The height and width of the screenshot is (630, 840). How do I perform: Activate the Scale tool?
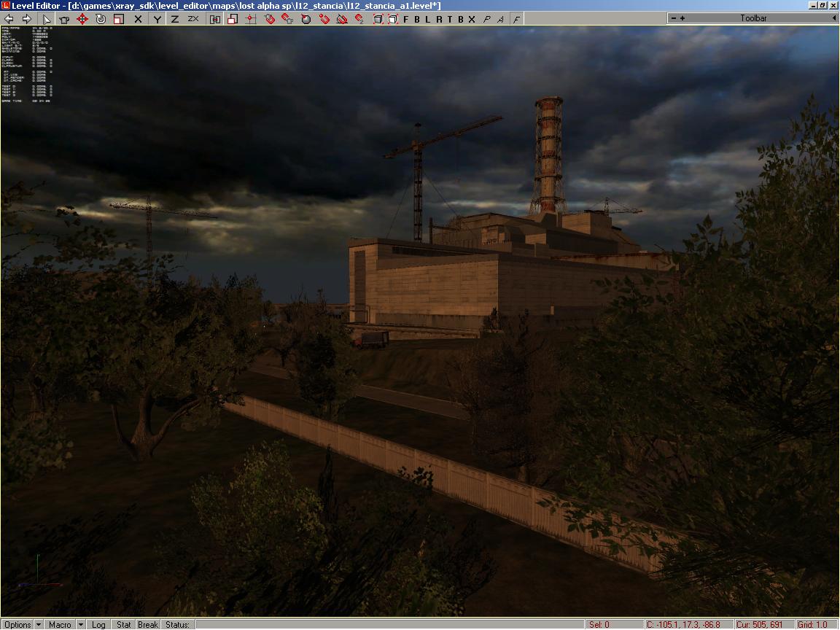118,19
